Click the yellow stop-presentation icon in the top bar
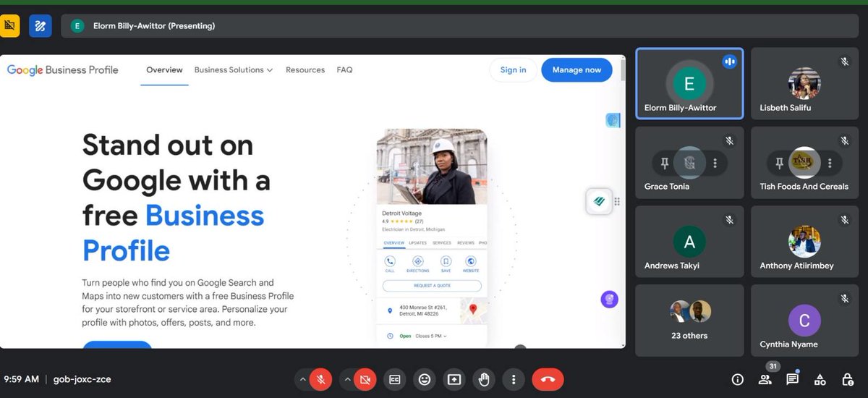Screen dimensions: 868x398 coord(9,26)
